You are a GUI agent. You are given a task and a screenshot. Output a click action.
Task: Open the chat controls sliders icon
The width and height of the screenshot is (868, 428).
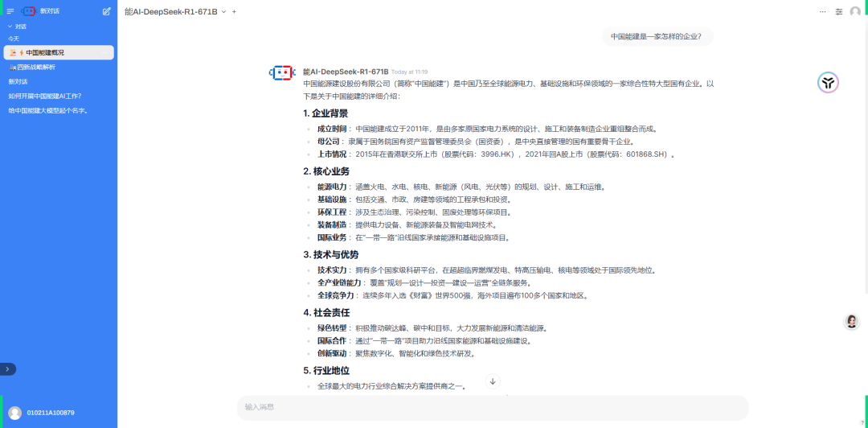[839, 11]
